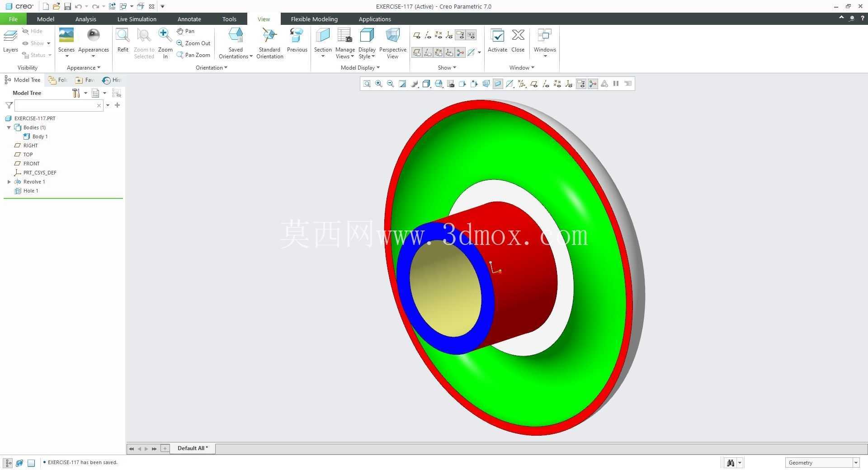868x470 pixels.
Task: Click the tree settings hammer icon in Model Tree
Action: (76, 93)
